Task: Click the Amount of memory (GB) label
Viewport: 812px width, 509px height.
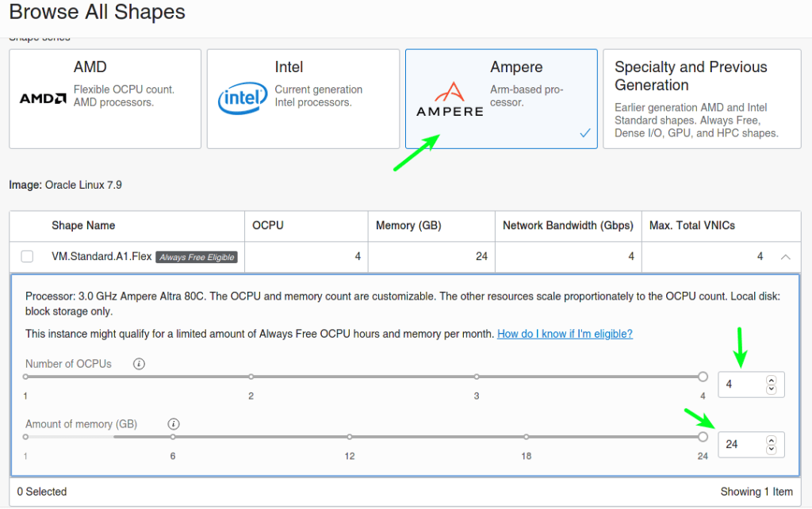Action: tap(82, 424)
